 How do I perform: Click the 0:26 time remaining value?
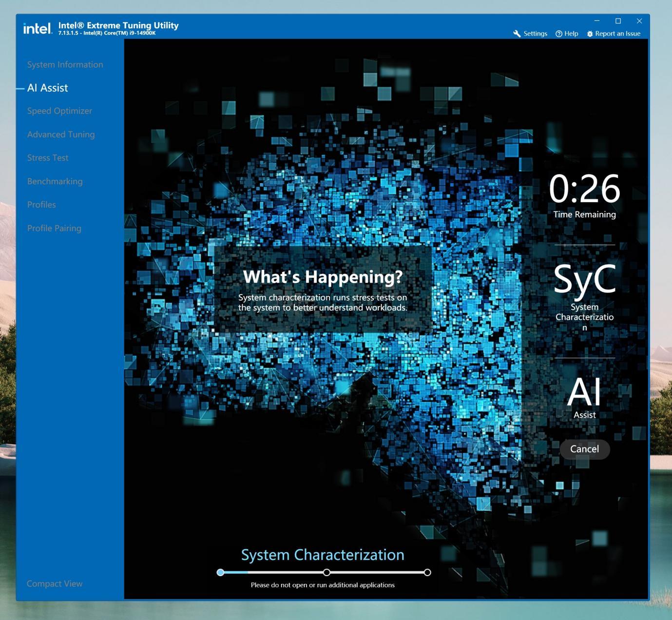click(584, 189)
